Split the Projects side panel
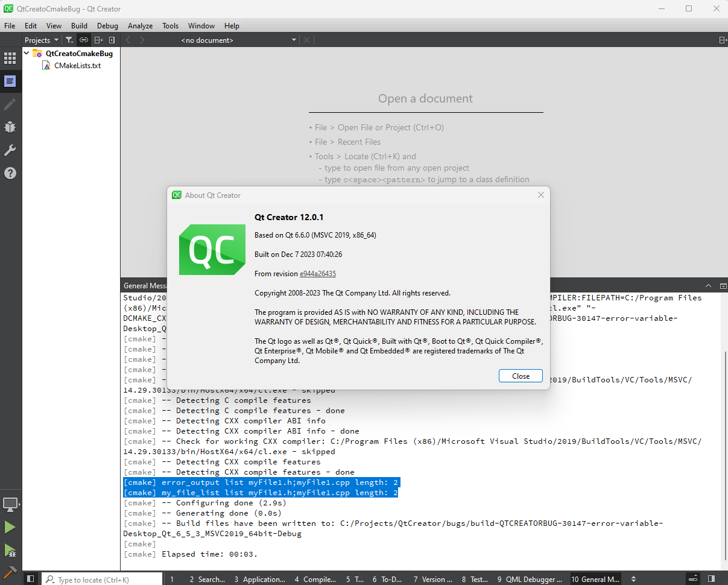Screen dimensions: 728x585 point(98,40)
